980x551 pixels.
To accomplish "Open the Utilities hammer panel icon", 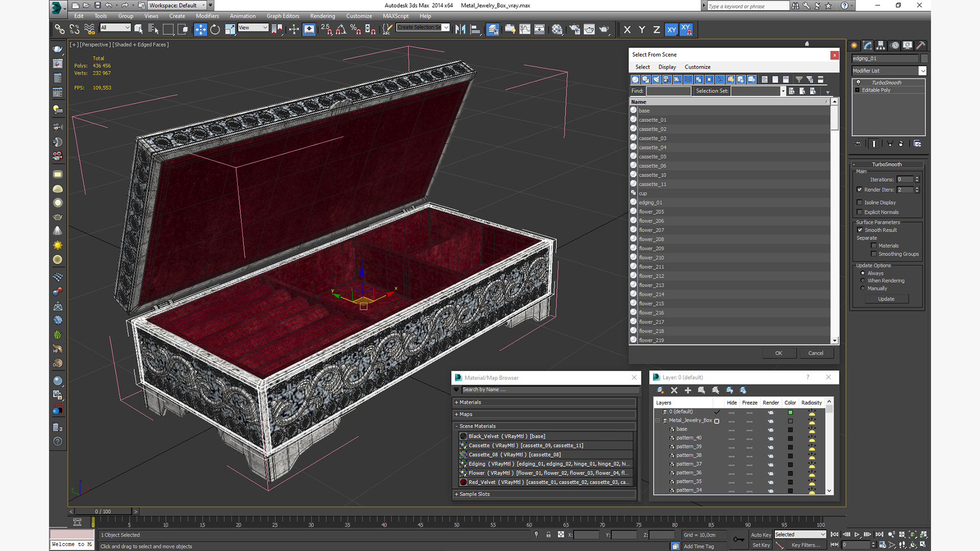I will click(x=920, y=45).
